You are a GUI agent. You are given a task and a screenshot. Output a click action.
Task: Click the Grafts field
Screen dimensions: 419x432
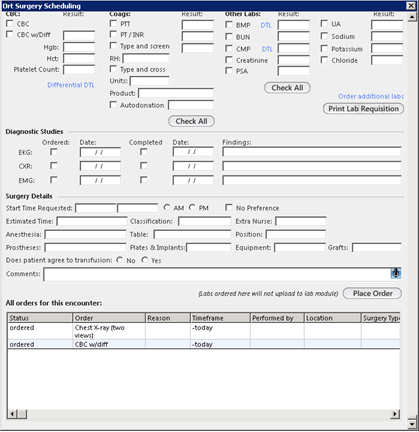point(377,248)
